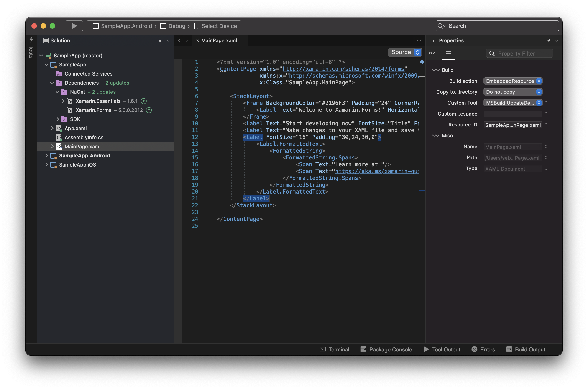Pin the Properties panel
The height and width of the screenshot is (389, 588).
pos(549,41)
